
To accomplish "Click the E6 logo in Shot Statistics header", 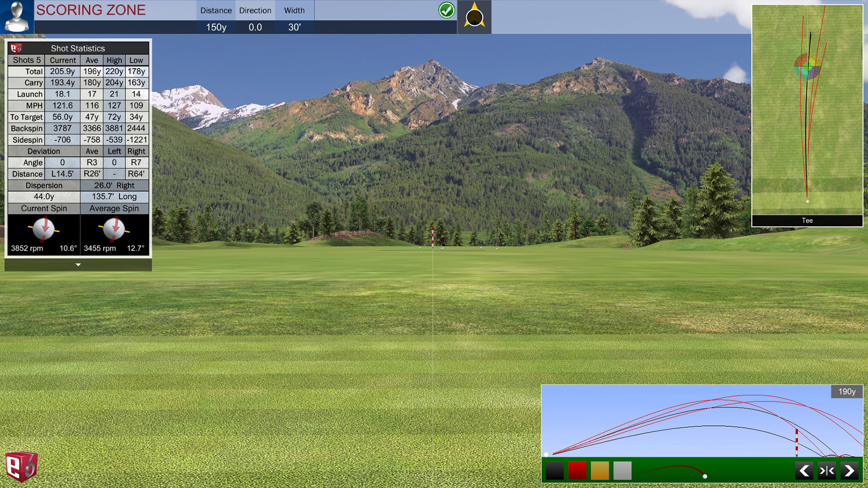I will click(x=16, y=48).
